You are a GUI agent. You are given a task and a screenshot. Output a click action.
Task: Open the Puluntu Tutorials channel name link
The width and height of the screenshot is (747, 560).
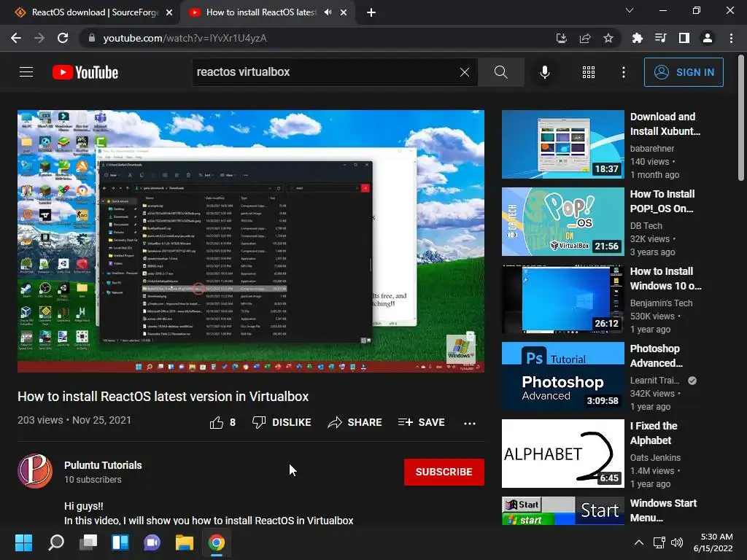pos(103,465)
